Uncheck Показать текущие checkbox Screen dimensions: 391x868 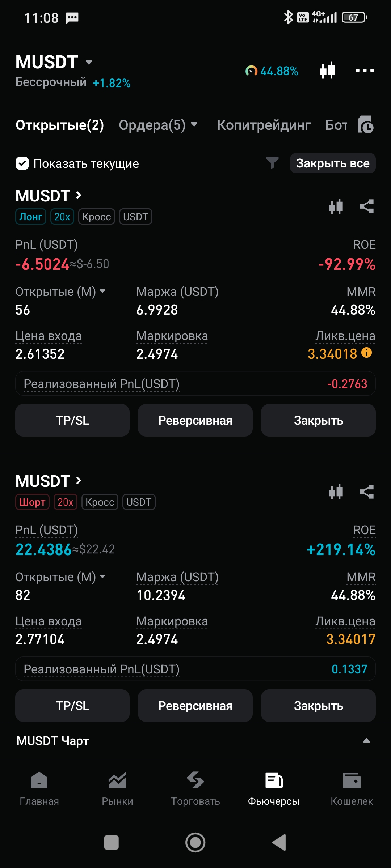click(x=22, y=163)
